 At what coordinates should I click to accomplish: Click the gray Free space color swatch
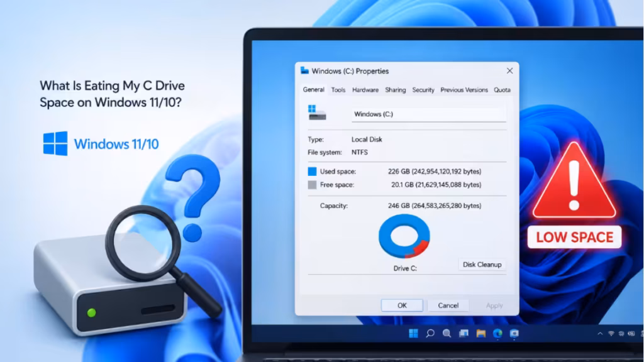312,185
